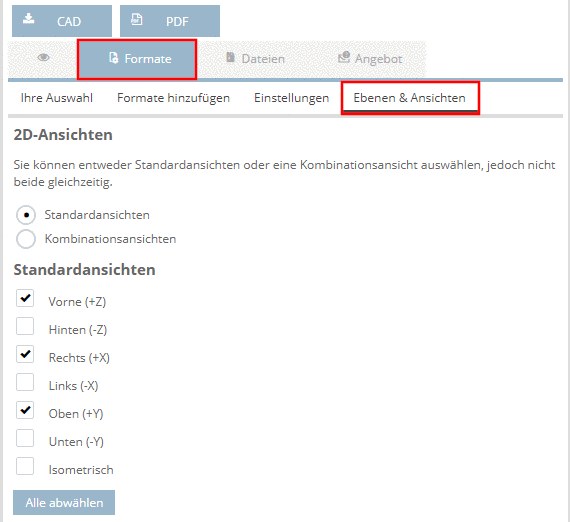Image resolution: width=570 pixels, height=522 pixels.
Task: Click the PDF export button
Action: pos(170,21)
